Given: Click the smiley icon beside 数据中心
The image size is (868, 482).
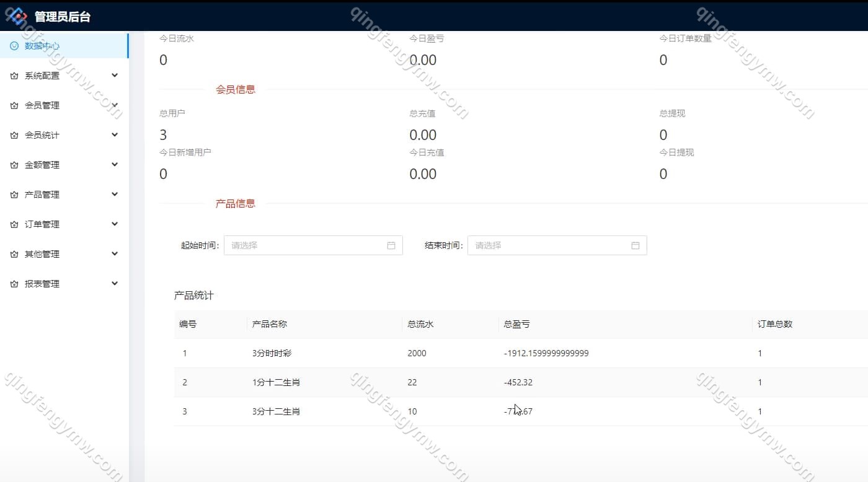Looking at the screenshot, I should pyautogui.click(x=14, y=46).
